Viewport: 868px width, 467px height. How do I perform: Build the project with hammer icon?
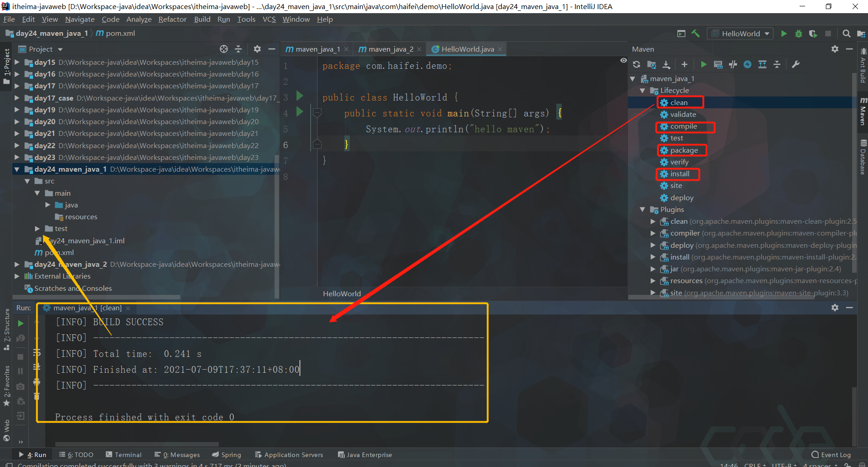[695, 34]
